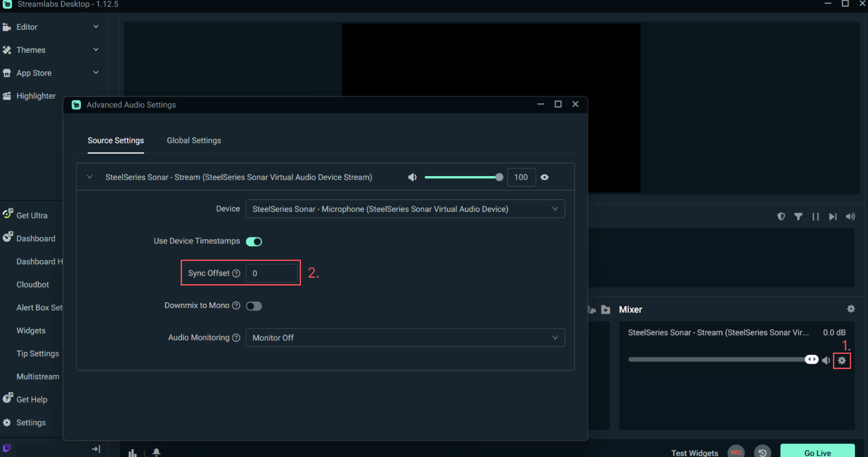Click the Get Ultra link

coord(32,216)
